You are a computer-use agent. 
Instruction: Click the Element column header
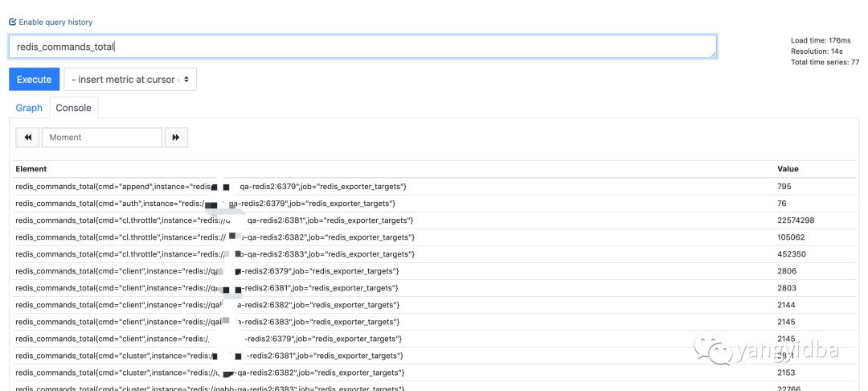point(31,169)
